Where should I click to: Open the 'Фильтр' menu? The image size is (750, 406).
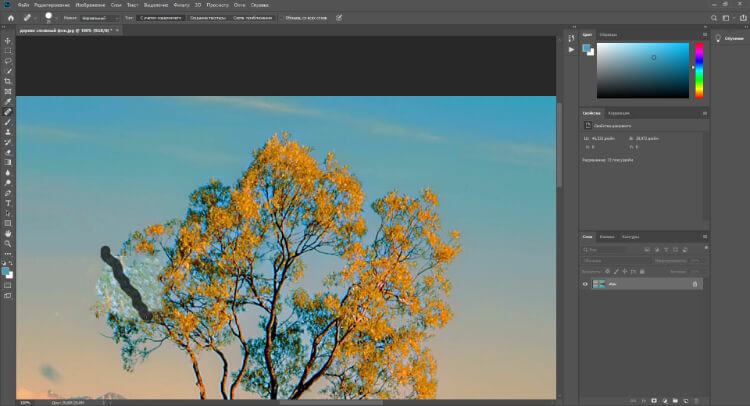pyautogui.click(x=181, y=4)
